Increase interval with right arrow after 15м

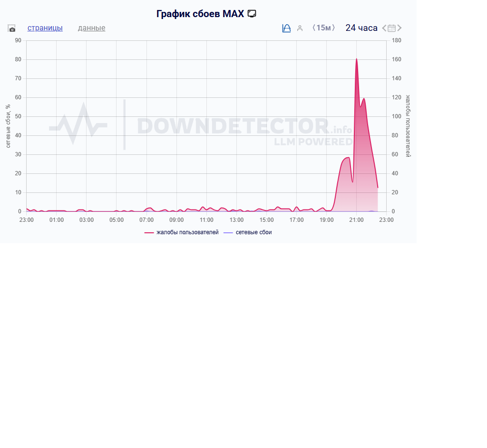click(x=334, y=28)
